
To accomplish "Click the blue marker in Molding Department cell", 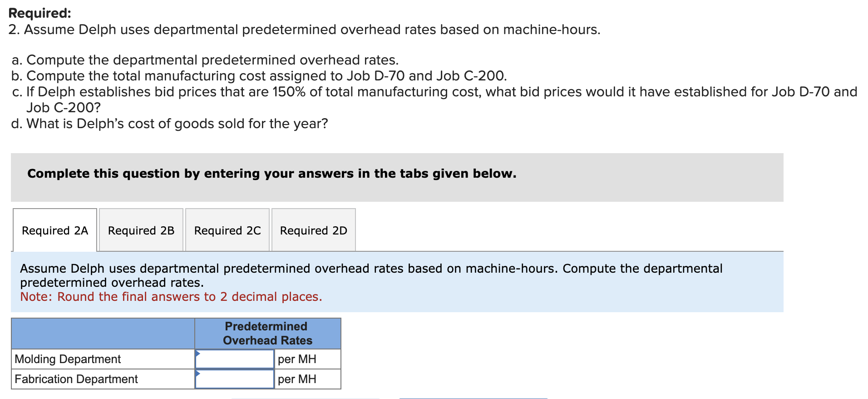I will (198, 354).
